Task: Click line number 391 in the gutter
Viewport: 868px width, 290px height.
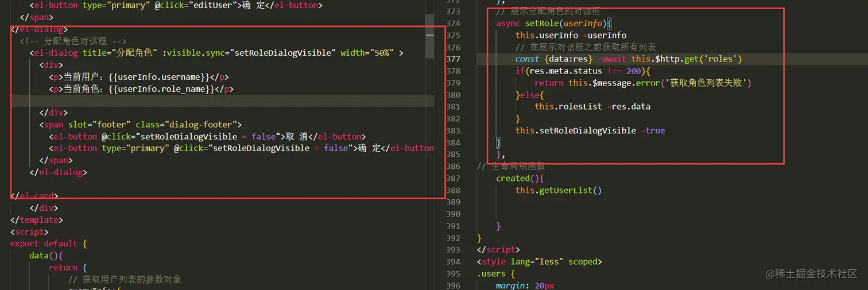Action: coord(453,226)
